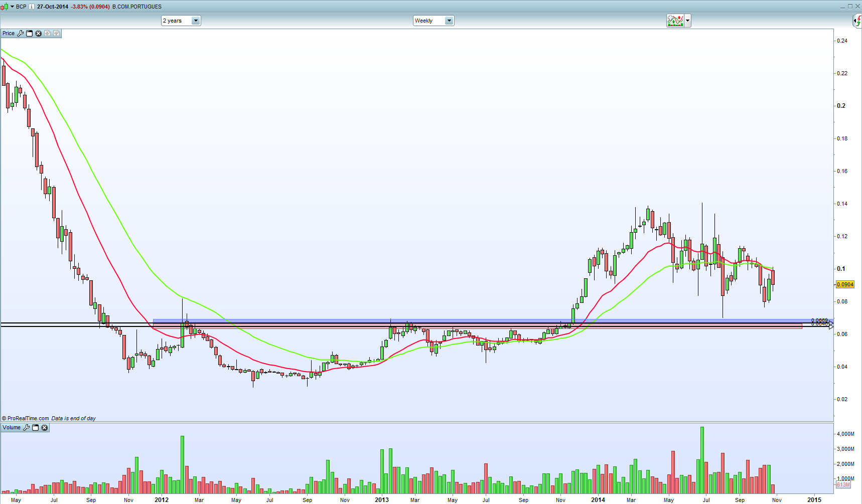Maximize the Price panel
The width and height of the screenshot is (862, 504).
tap(30, 33)
